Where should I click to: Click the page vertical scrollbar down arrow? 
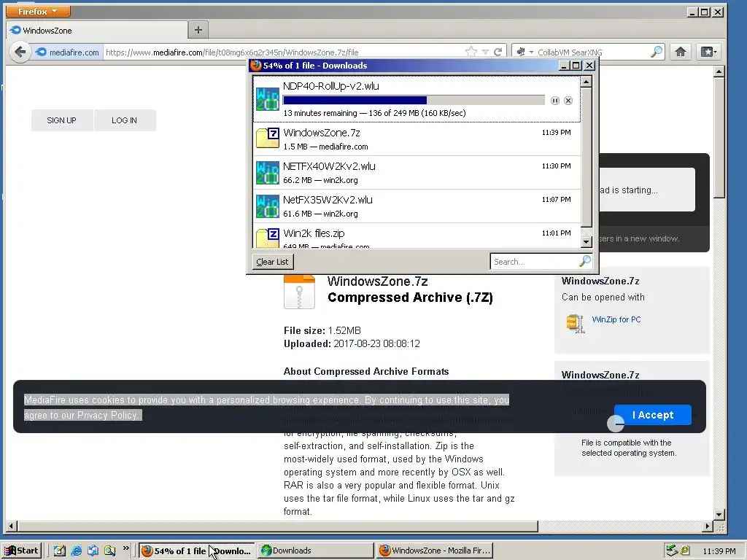click(719, 514)
